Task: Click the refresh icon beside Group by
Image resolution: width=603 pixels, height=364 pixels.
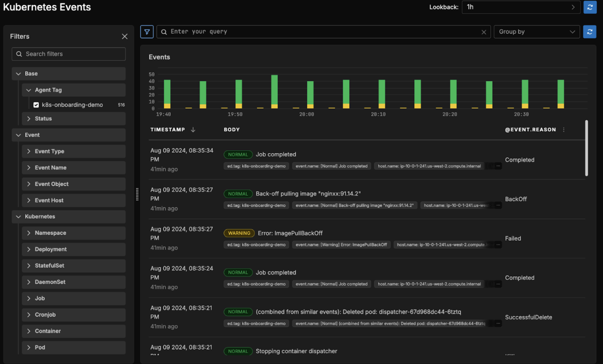Action: [x=590, y=32]
